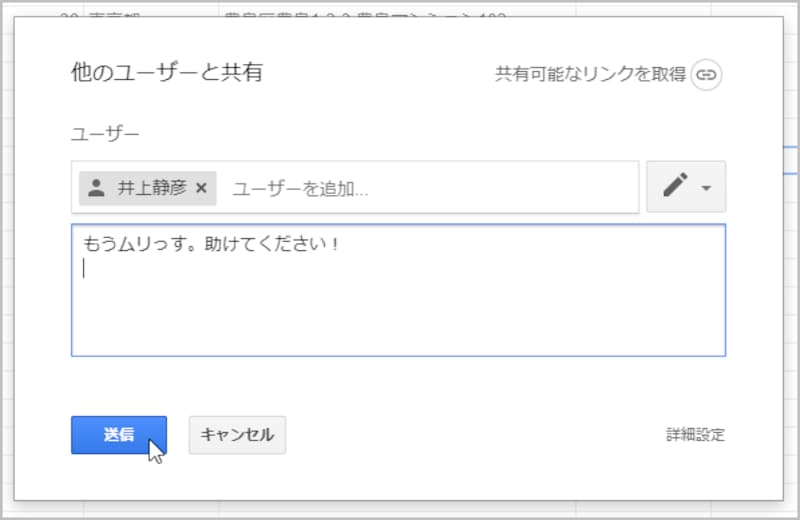Viewport: 800px width, 520px height.
Task: Select the 井上静彦 user chip
Action: (x=147, y=188)
